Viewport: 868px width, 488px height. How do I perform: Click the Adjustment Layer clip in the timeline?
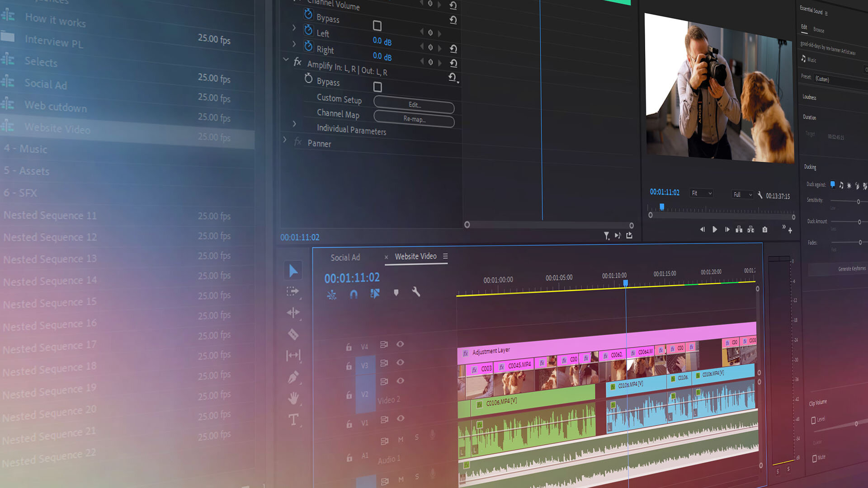point(606,342)
